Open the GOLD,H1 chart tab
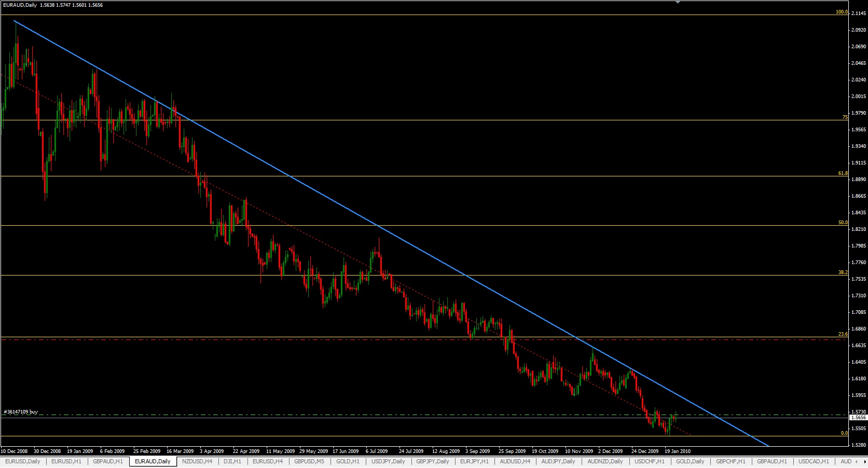This screenshot has height=468, width=868. click(x=348, y=461)
